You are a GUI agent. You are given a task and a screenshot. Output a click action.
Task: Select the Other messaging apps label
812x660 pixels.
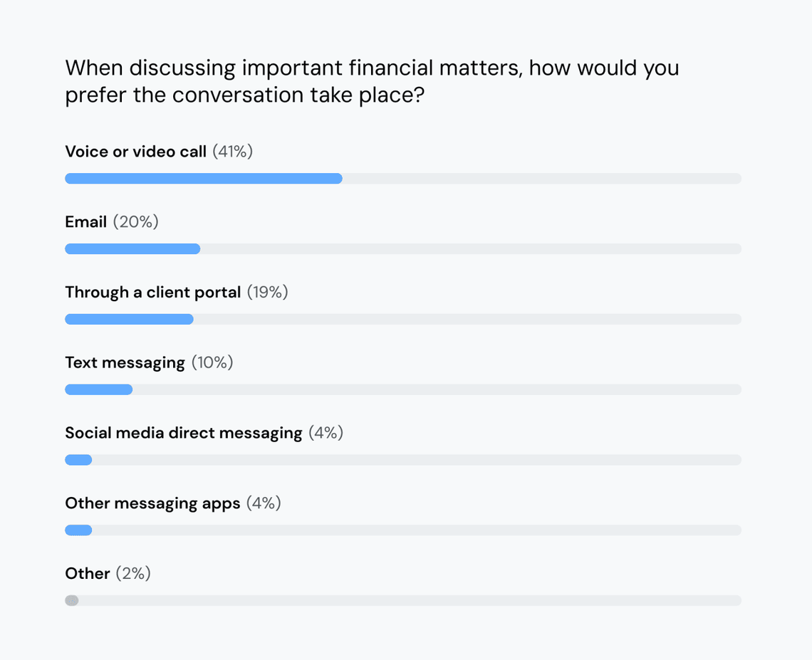(152, 503)
